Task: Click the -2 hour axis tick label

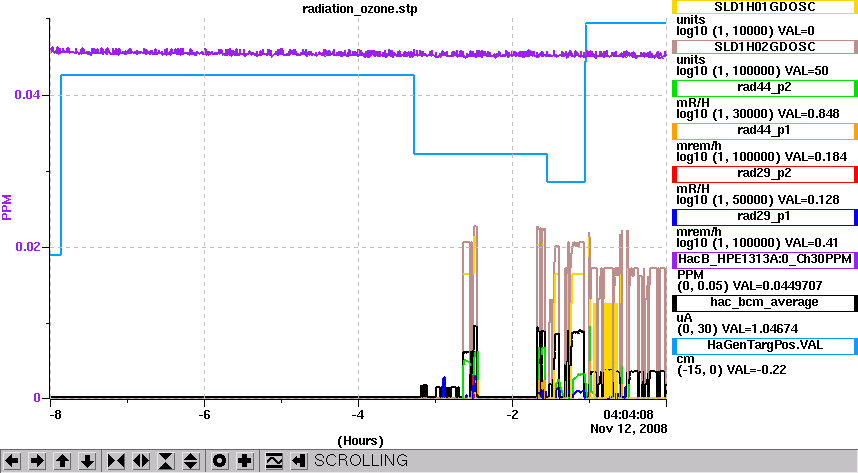Action: (x=512, y=414)
